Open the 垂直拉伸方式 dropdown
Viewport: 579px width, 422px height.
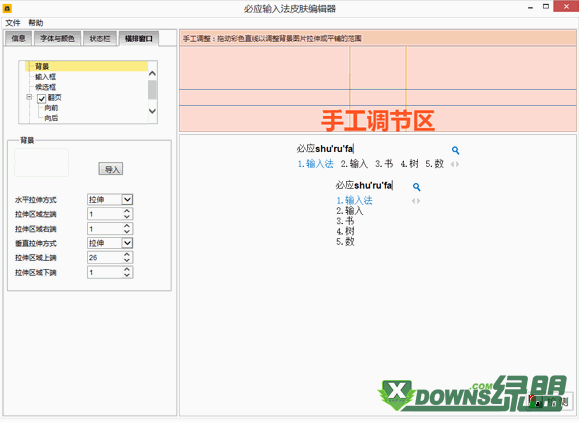[x=127, y=243]
